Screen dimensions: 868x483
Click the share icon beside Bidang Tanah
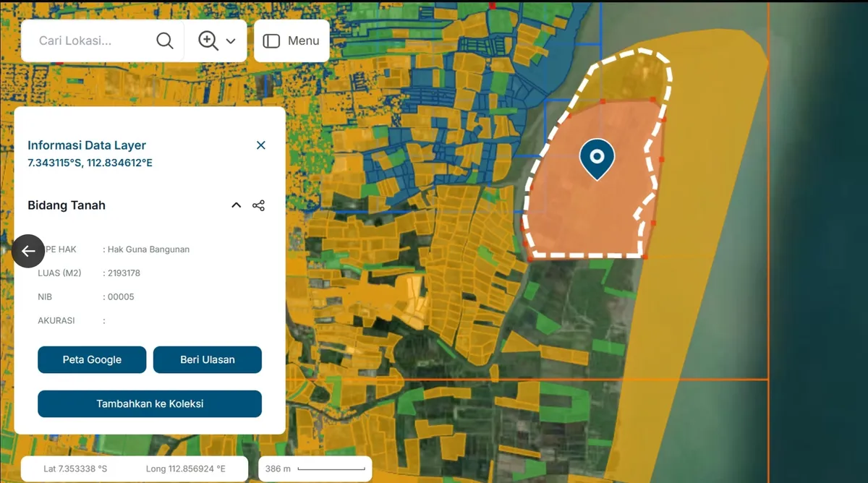point(258,205)
